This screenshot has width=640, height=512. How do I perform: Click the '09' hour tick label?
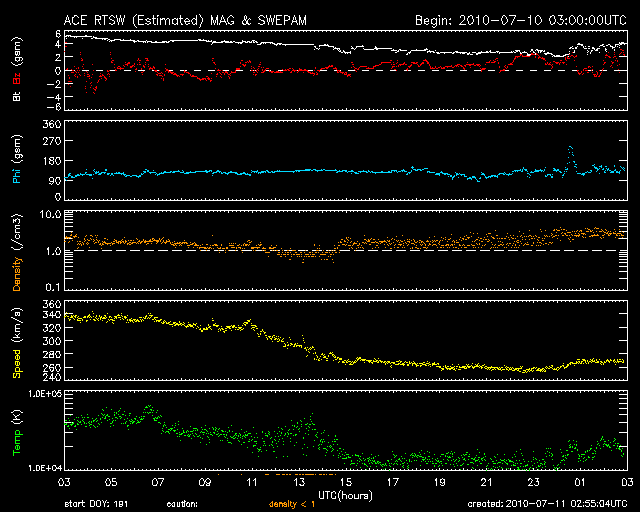pos(205,483)
